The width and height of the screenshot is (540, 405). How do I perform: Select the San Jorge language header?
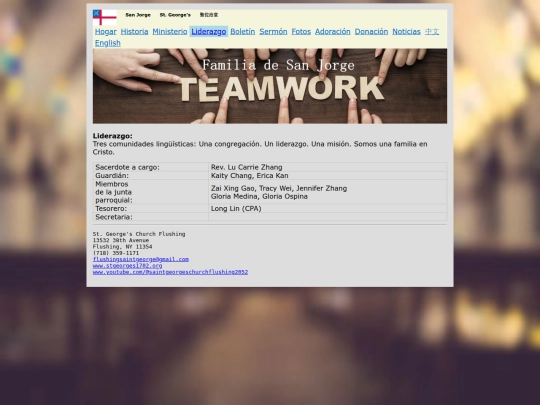click(138, 15)
